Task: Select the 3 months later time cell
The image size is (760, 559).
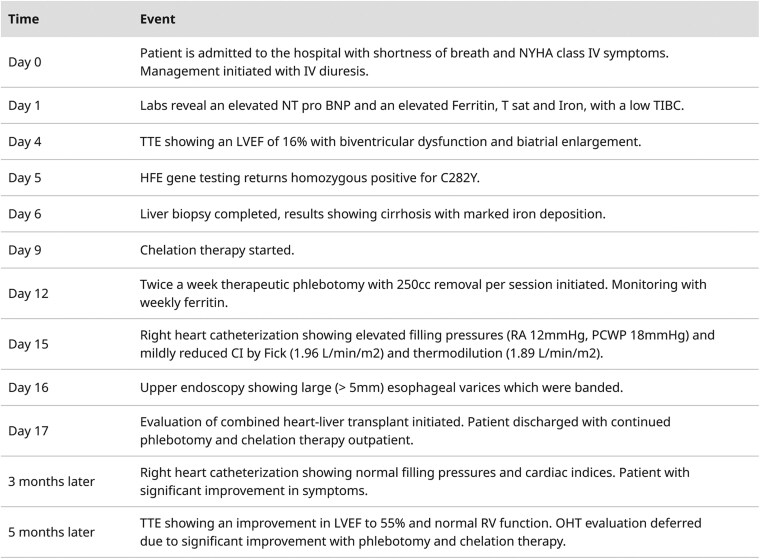Action: coord(51,481)
